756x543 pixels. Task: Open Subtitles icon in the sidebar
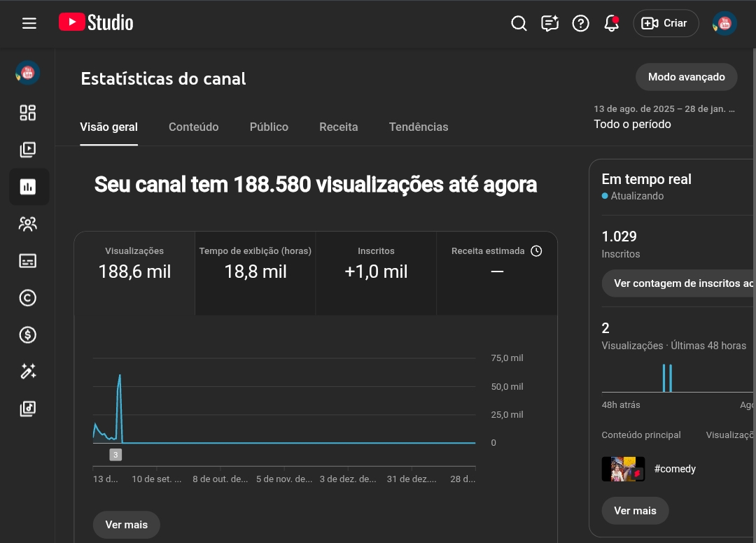pos(28,261)
